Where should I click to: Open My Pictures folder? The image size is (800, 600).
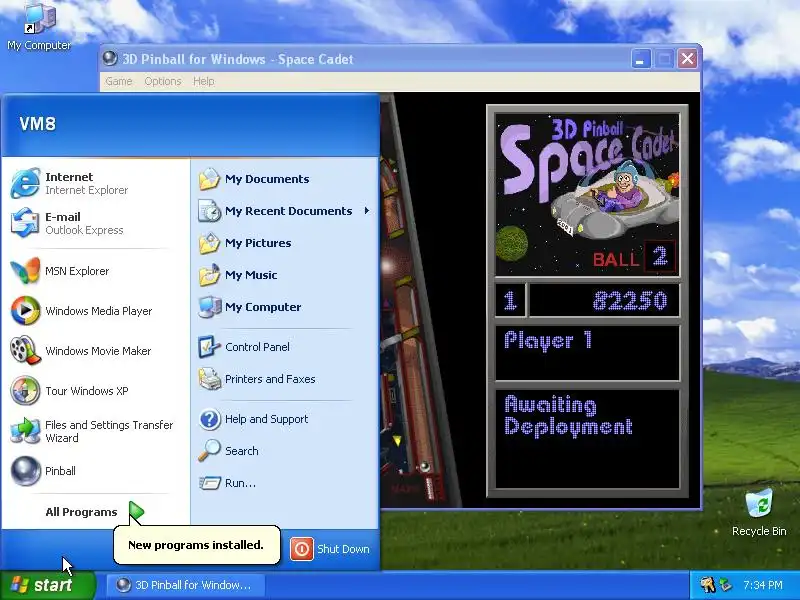coord(285,243)
